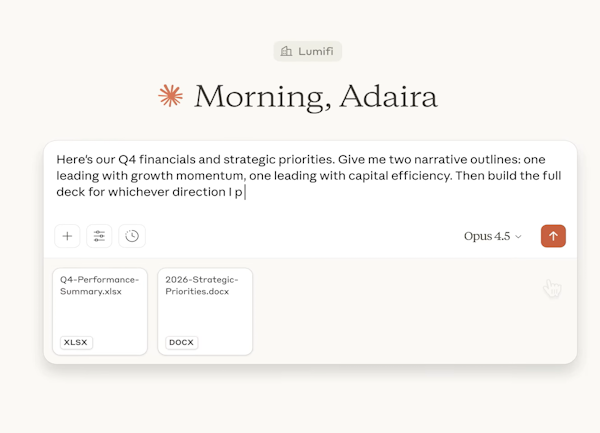Image resolution: width=600 pixels, height=433 pixels.
Task: Click the Lumifi building icon
Action: coord(287,51)
